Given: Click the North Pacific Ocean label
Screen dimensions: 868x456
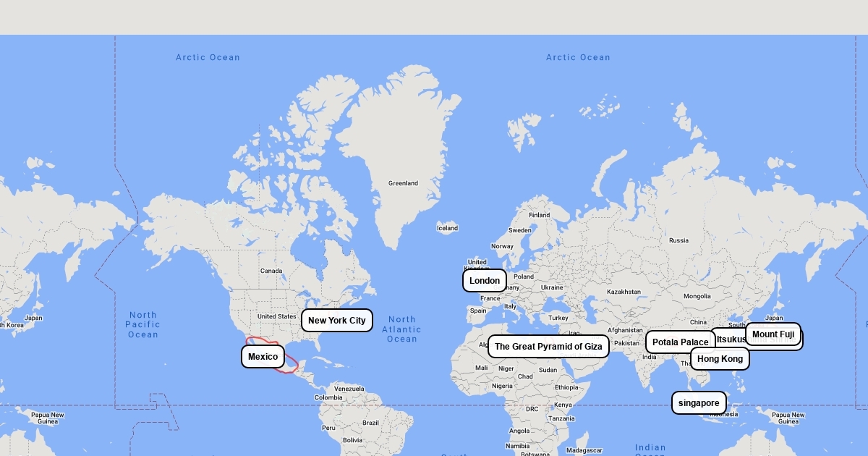Looking at the screenshot, I should pyautogui.click(x=143, y=325).
